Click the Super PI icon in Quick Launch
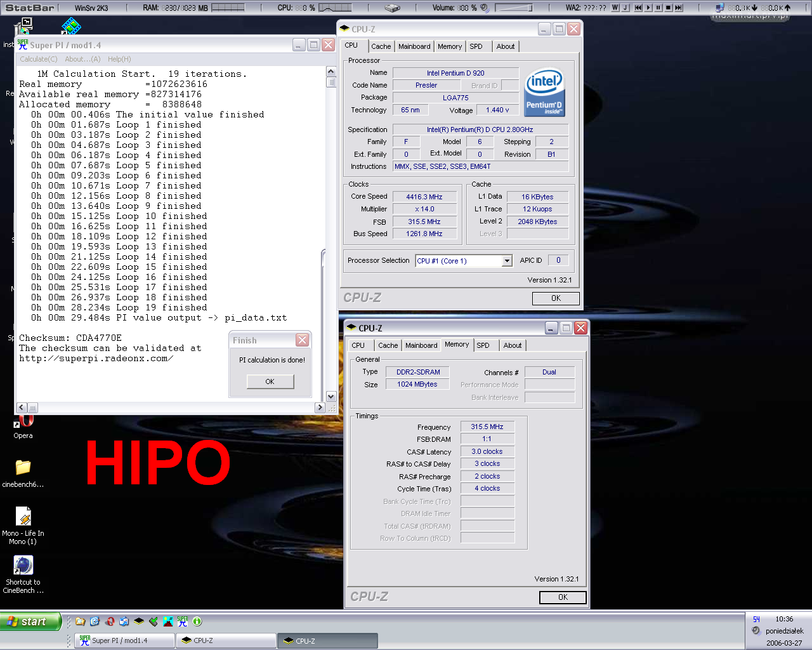The image size is (812, 650). 183,621
